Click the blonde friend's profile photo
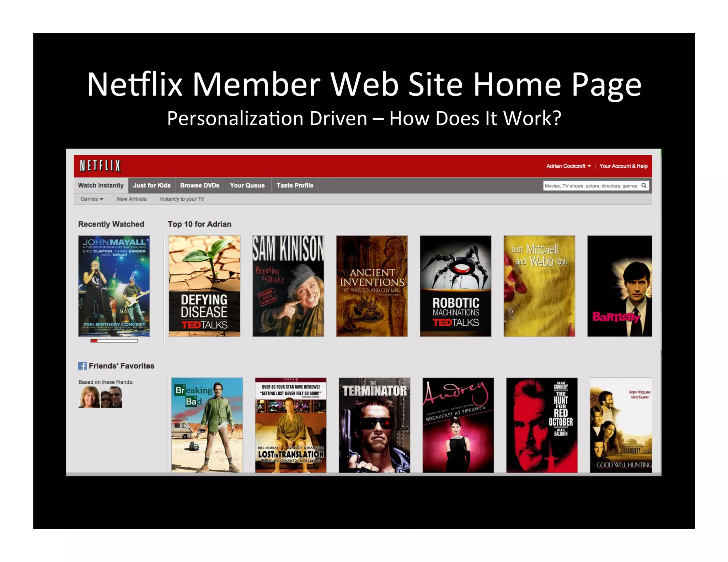The image size is (728, 562). (89, 397)
